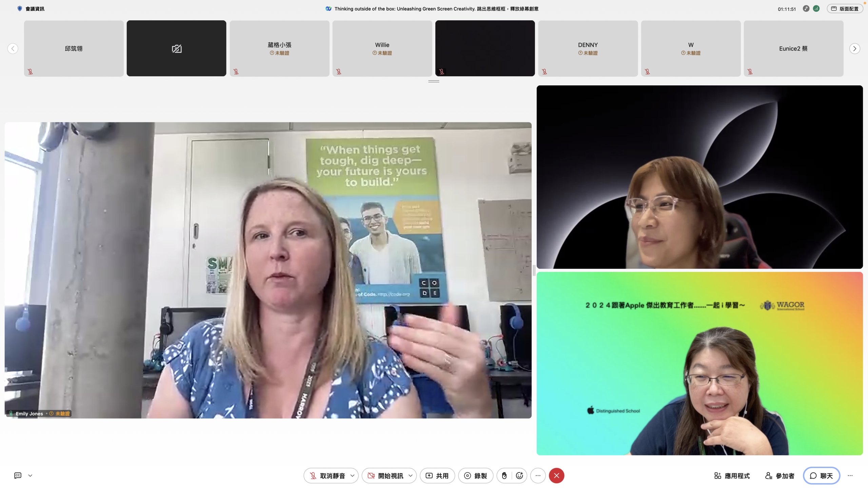Expand video options arrow beside 開始視訊
The image size is (868, 488).
(x=411, y=475)
